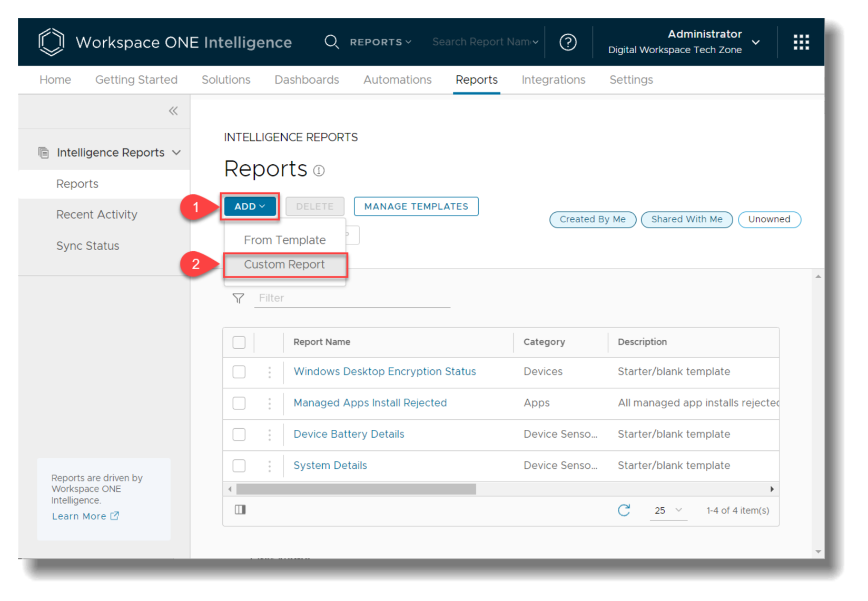The width and height of the screenshot is (868, 601).
Task: Collapse the sidebar with double-chevron icon
Action: pos(173,111)
